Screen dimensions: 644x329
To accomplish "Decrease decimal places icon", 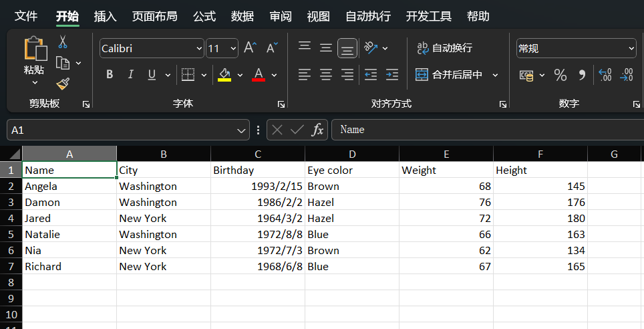I will 627,76.
